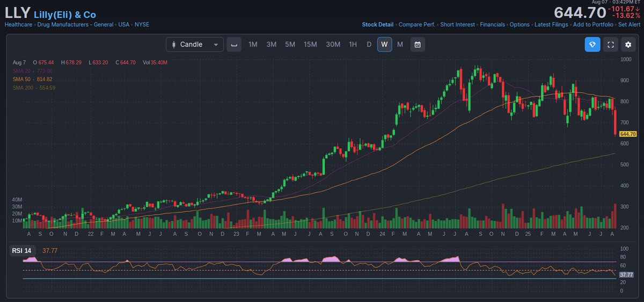Select the 30M interval
This screenshot has width=644, height=302.
(x=333, y=45)
